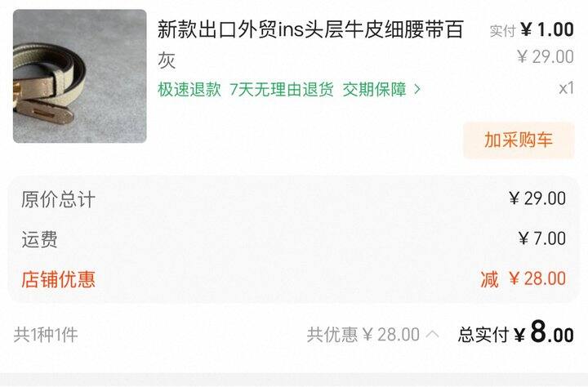Tap the 共1种1件 item count text

pos(46,334)
